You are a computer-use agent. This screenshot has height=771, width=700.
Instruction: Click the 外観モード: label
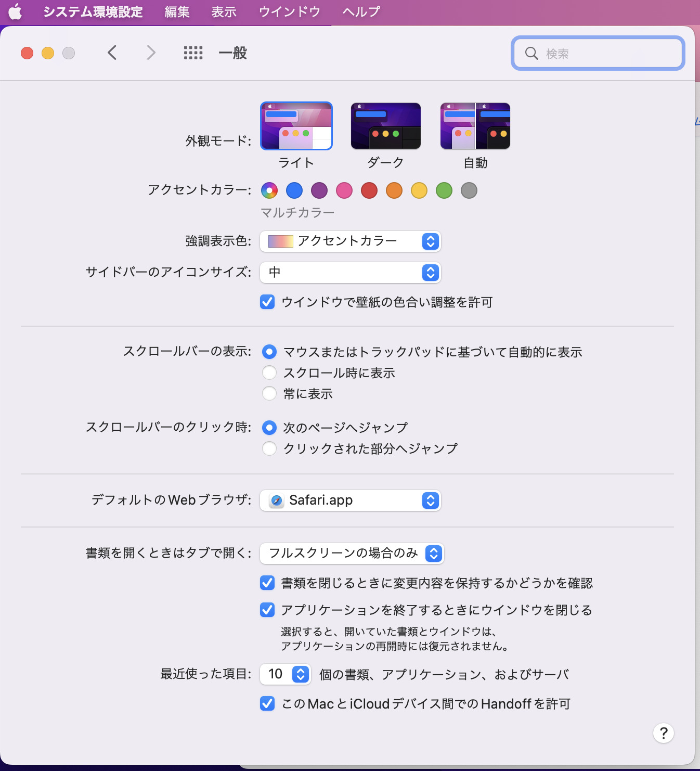pyautogui.click(x=218, y=141)
